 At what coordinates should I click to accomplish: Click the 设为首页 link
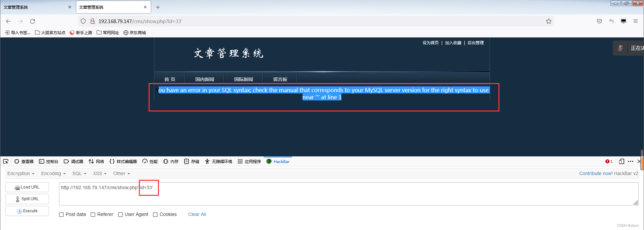tap(431, 43)
